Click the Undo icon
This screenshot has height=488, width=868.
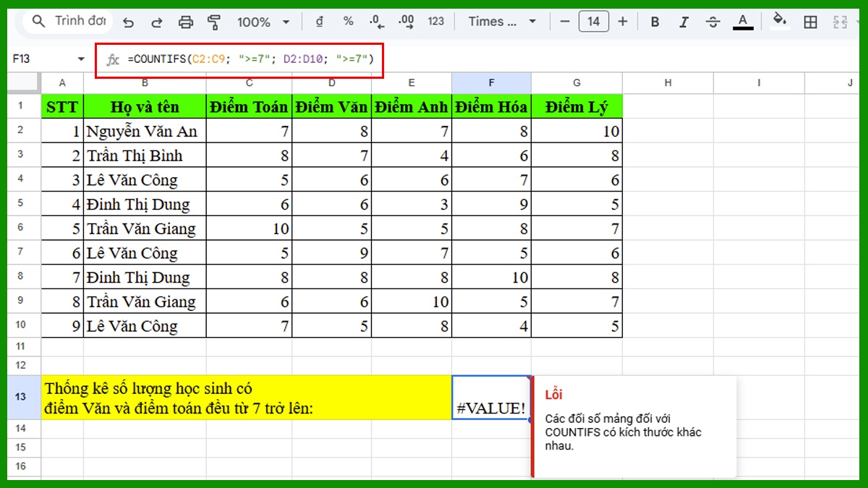(128, 22)
